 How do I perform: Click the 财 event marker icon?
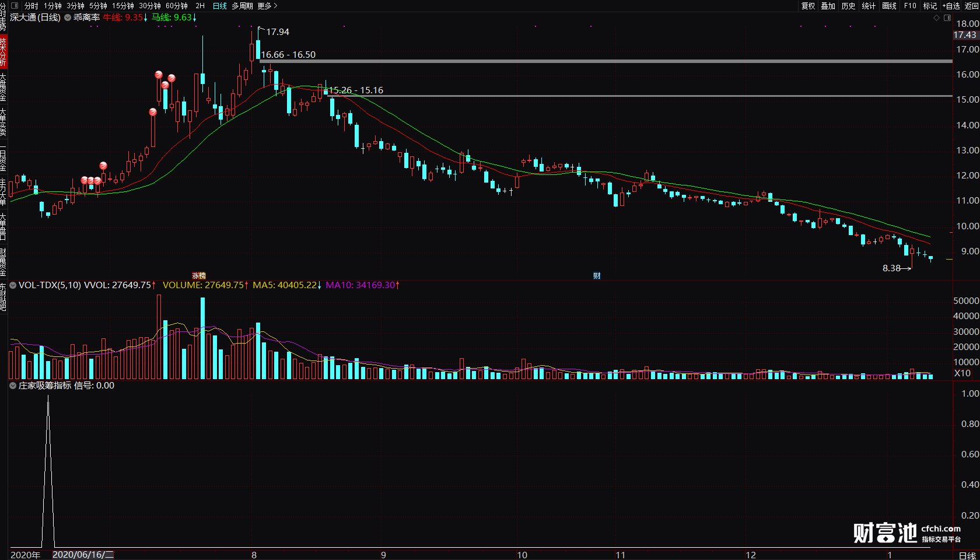coord(597,276)
